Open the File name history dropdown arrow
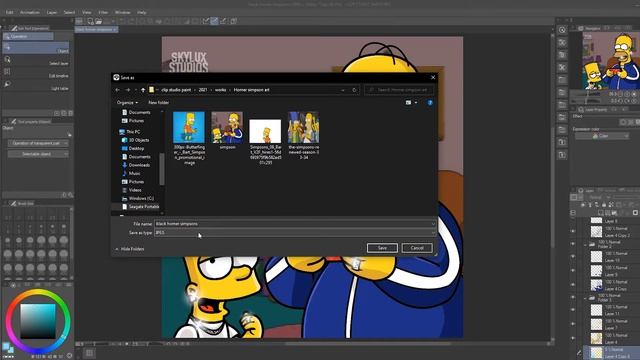This screenshot has height=360, width=640. [433, 224]
